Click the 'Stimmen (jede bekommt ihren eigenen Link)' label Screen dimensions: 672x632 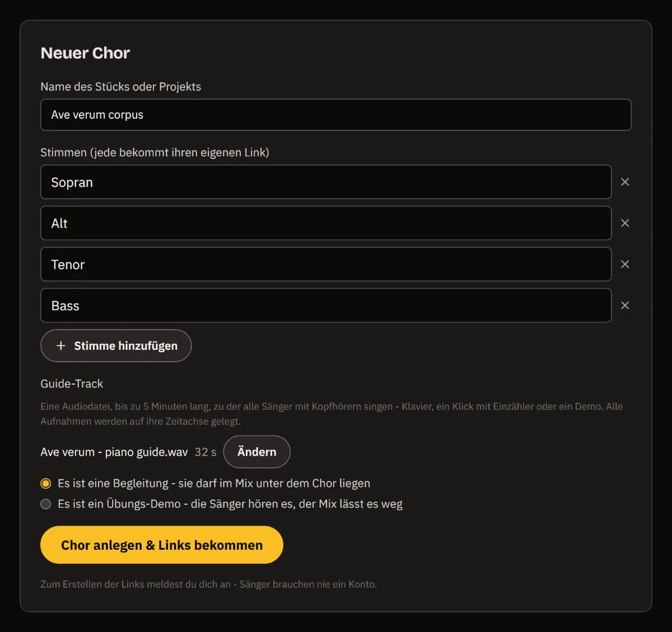point(155,152)
